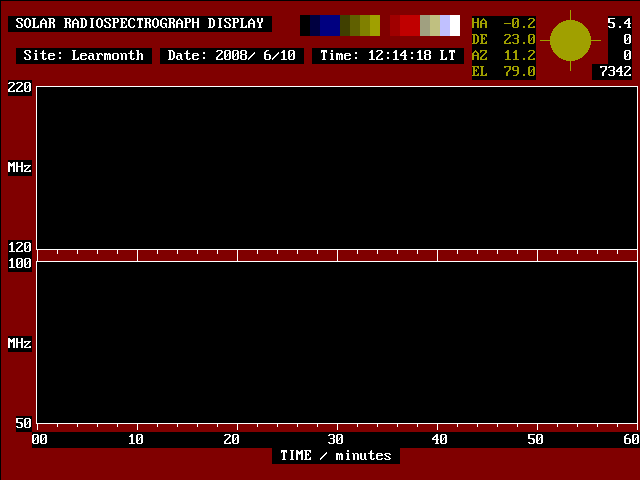Click the 60 minute mark on time axis
The height and width of the screenshot is (480, 640).
pyautogui.click(x=631, y=440)
